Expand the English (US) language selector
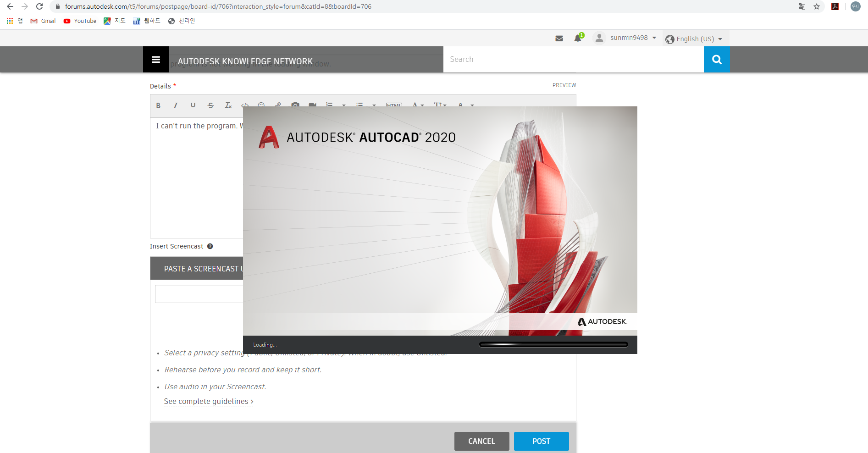The width and height of the screenshot is (868, 453). [x=694, y=39]
